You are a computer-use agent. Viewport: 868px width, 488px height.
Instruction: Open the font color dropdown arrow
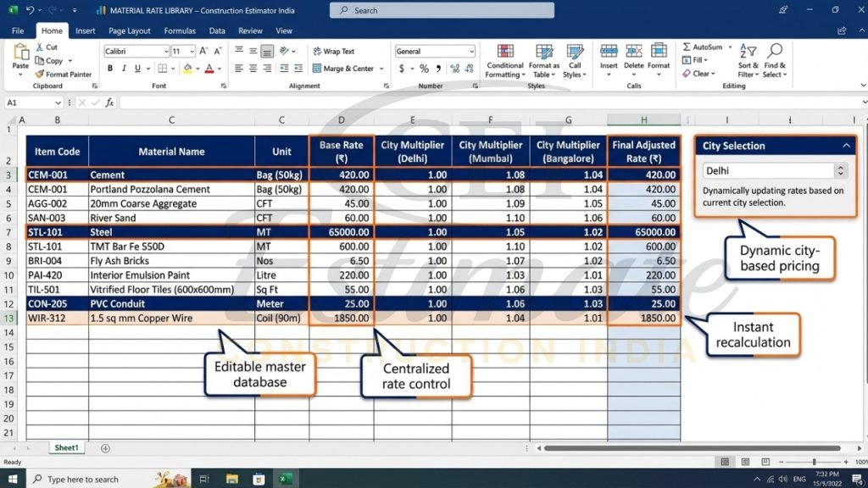[220, 69]
